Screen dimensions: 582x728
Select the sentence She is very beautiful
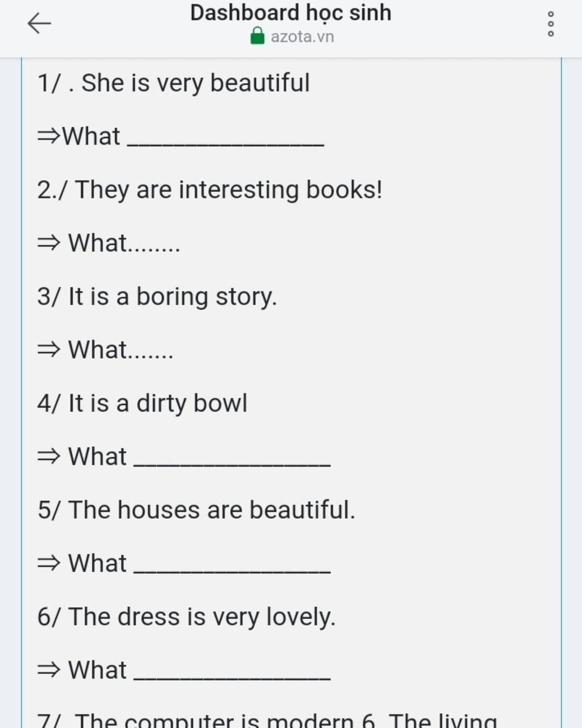(196, 83)
